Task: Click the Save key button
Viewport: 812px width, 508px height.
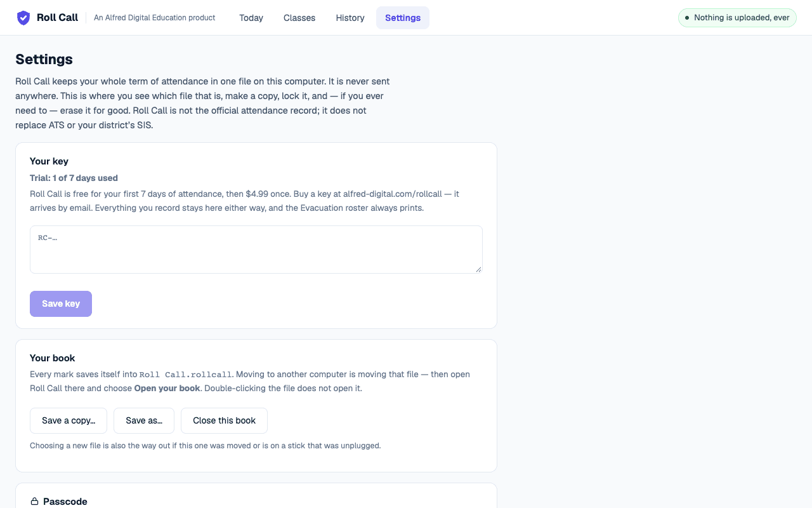Action: coord(61,304)
